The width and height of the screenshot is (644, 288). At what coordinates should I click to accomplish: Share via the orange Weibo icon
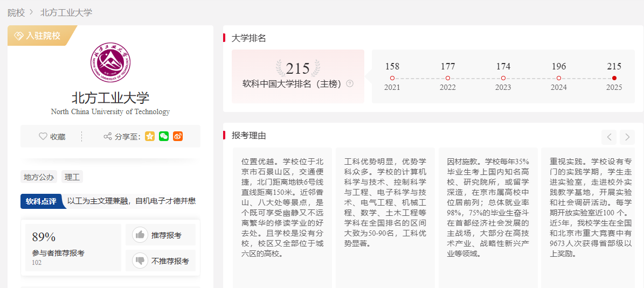(178, 136)
